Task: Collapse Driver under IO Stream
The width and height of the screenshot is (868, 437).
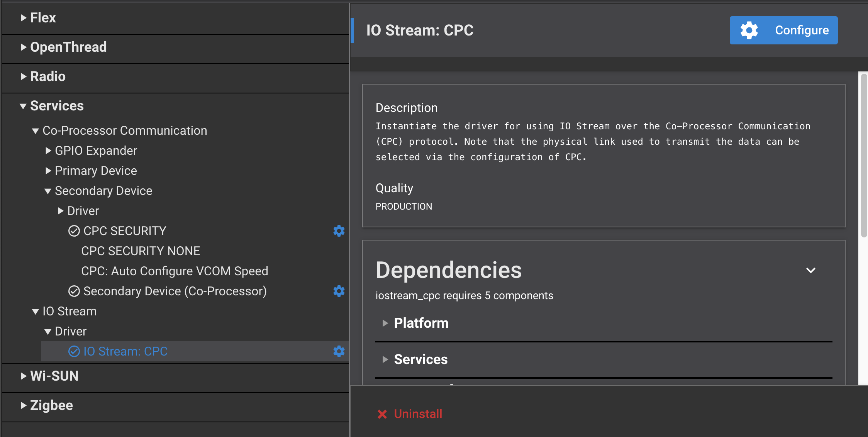Action: 48,332
